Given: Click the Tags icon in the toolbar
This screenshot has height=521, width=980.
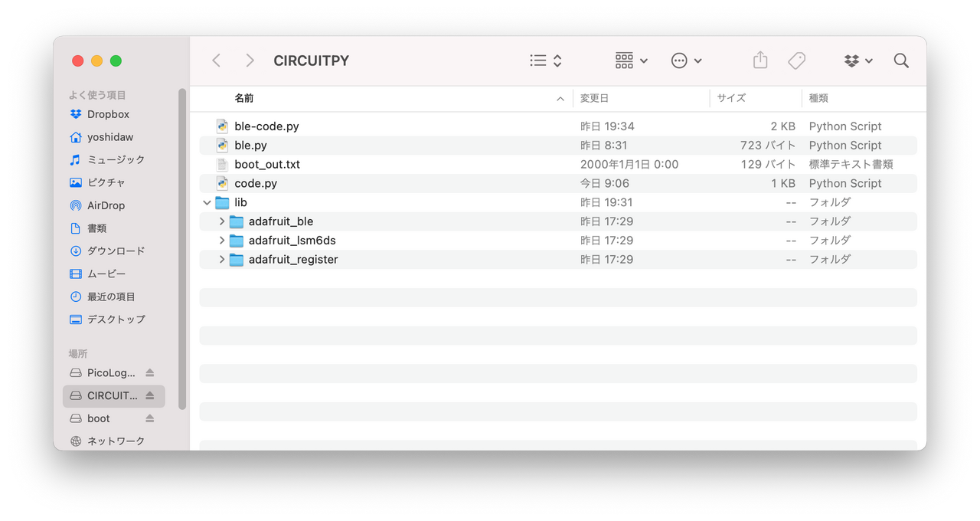Looking at the screenshot, I should pos(797,60).
